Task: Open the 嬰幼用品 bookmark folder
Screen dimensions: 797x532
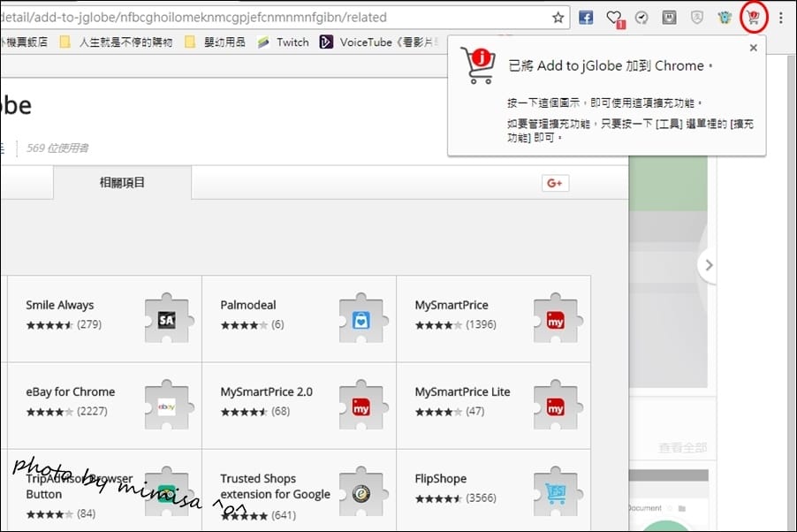Action: pos(215,42)
